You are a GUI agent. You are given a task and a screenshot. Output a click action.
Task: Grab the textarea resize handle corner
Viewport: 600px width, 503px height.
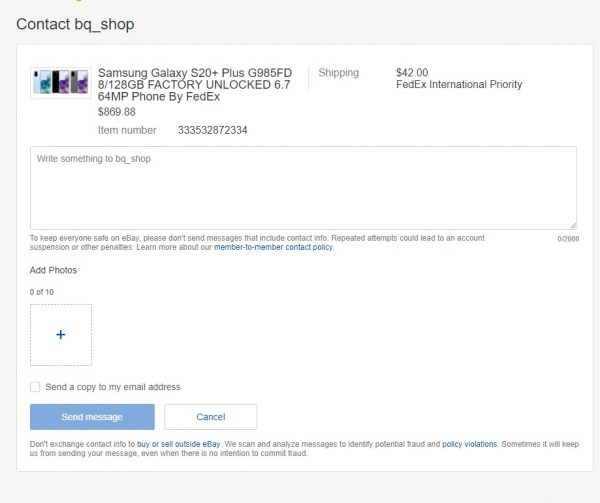[x=573, y=226]
